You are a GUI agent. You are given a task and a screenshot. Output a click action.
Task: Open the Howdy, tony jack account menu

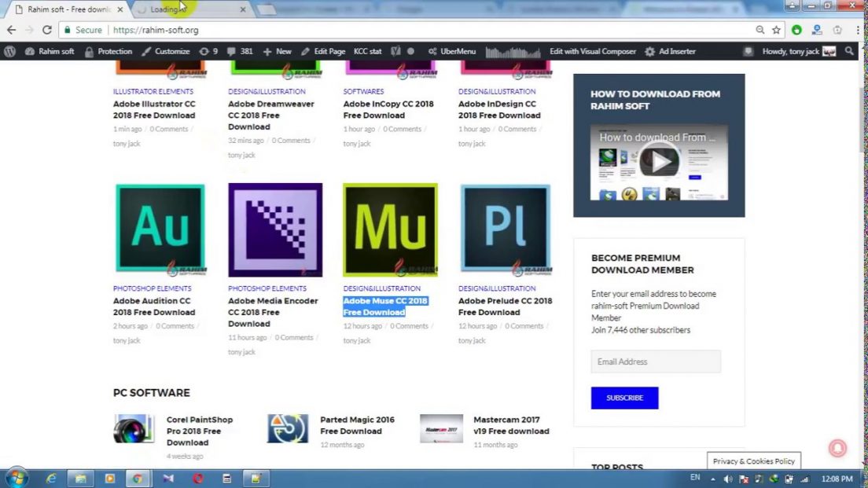point(790,51)
